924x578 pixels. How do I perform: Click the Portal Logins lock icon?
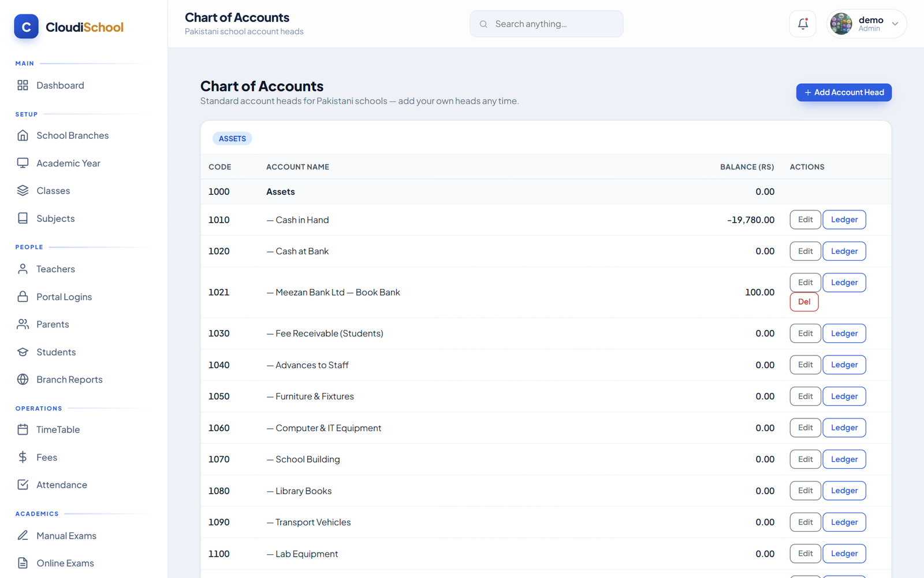pyautogui.click(x=23, y=297)
